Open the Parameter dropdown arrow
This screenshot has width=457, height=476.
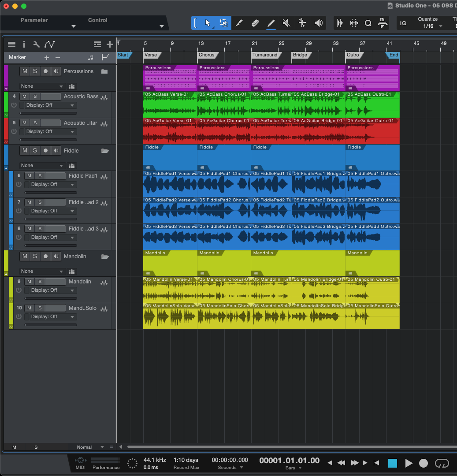(x=74, y=26)
